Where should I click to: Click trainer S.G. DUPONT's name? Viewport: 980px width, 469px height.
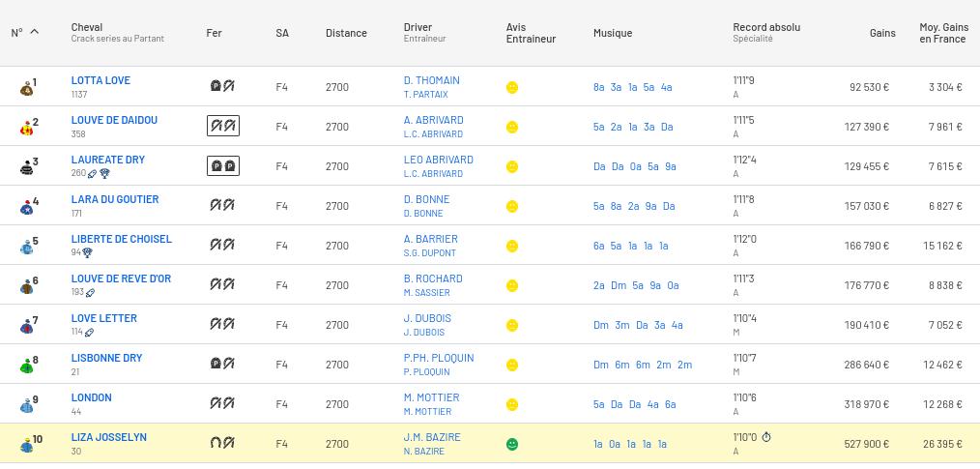click(x=429, y=253)
